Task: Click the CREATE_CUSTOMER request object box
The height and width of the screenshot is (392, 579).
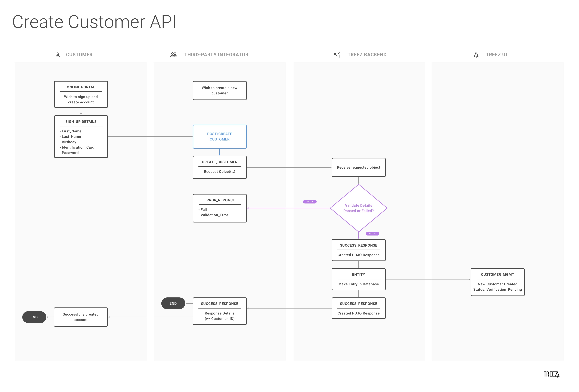Action: (220, 167)
